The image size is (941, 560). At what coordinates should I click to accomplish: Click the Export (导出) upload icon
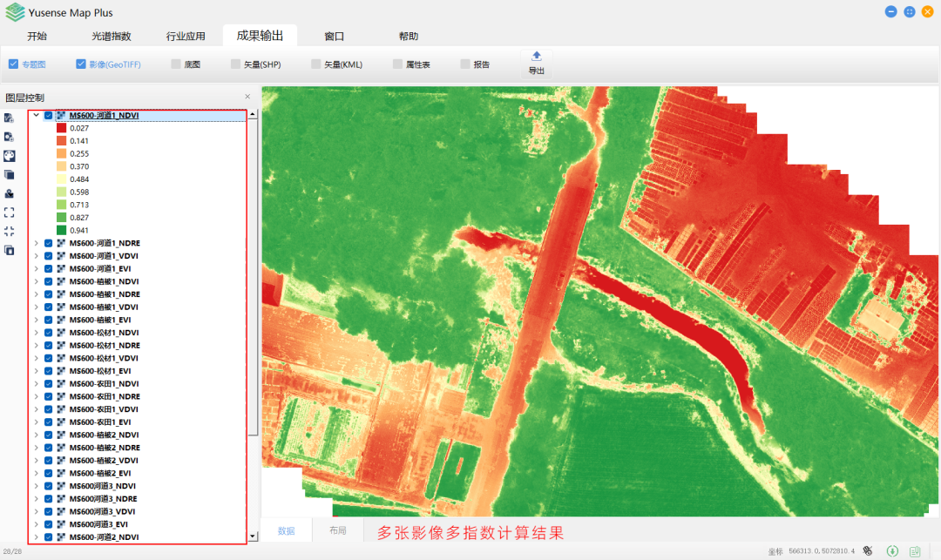536,57
